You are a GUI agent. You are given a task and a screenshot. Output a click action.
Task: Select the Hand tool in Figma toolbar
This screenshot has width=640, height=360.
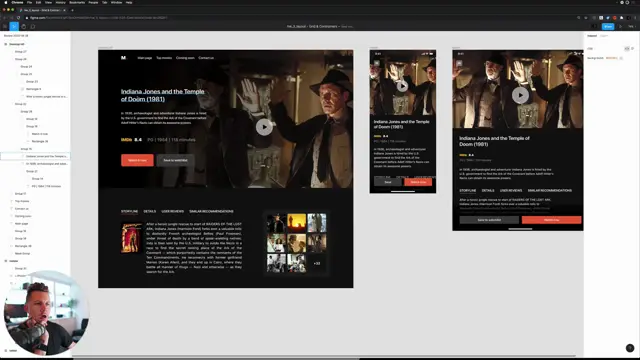click(x=24, y=27)
